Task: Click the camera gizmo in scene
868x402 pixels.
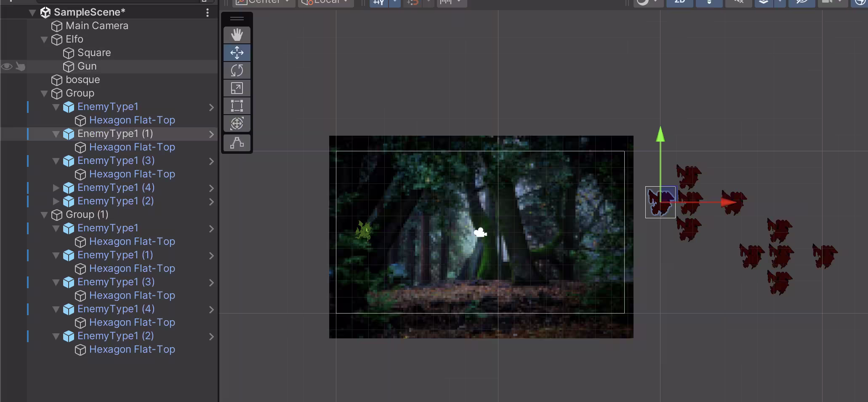Action: coord(480,232)
